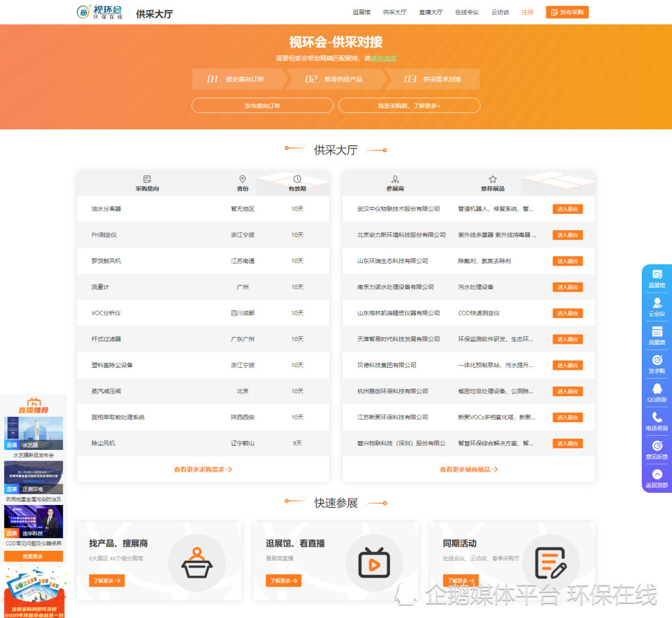Click 查看更多展商展品 link
Screen dimensions: 672x618
pyautogui.click(x=469, y=469)
